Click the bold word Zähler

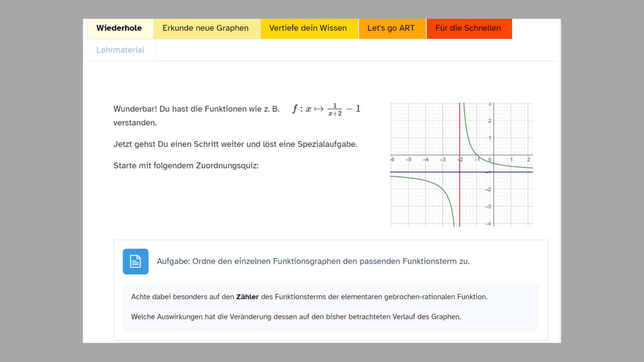coord(247,297)
